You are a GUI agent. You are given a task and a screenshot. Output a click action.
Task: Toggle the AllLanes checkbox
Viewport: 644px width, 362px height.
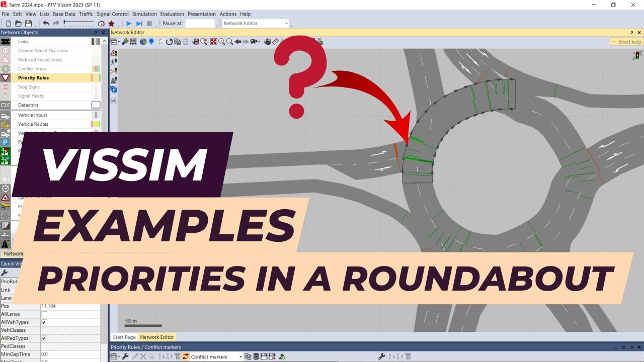tap(44, 314)
